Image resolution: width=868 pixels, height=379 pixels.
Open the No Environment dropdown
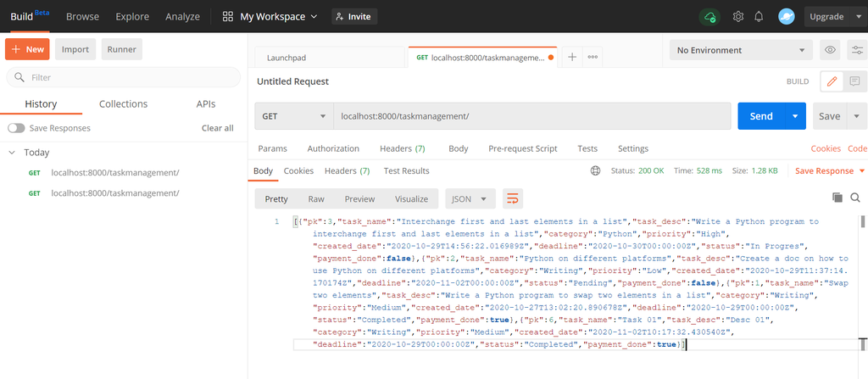click(x=741, y=50)
